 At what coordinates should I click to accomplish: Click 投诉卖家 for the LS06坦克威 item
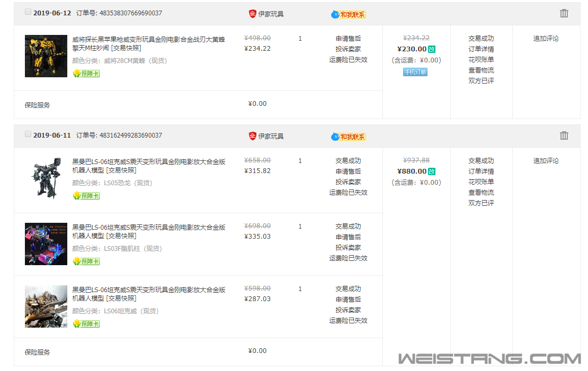(x=348, y=310)
